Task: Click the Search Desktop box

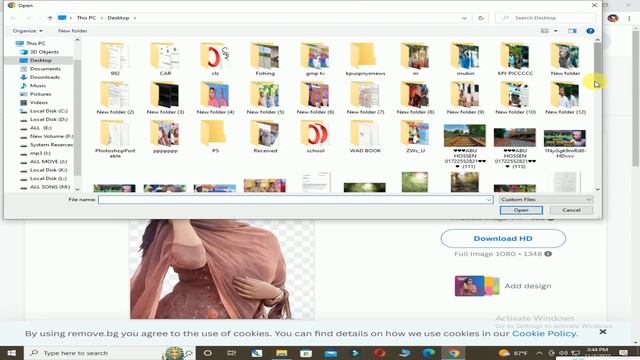Action: 545,18
